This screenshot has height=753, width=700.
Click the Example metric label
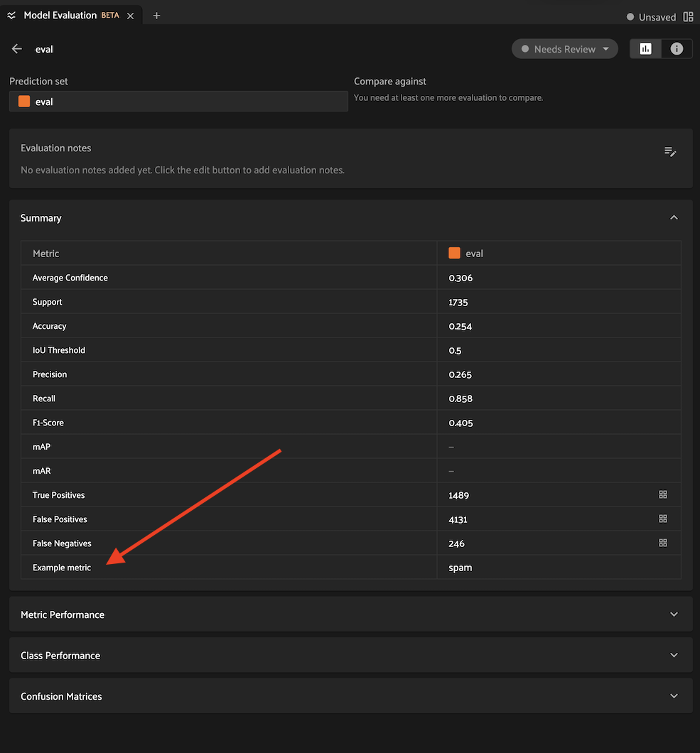tap(62, 567)
